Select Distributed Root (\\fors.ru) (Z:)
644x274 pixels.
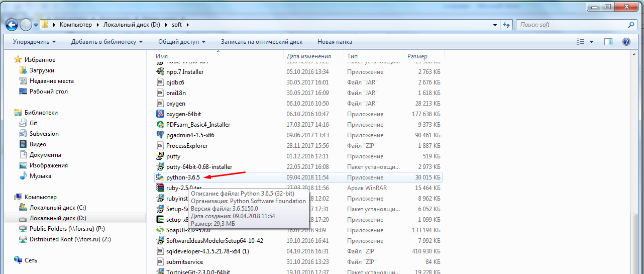pos(70,239)
